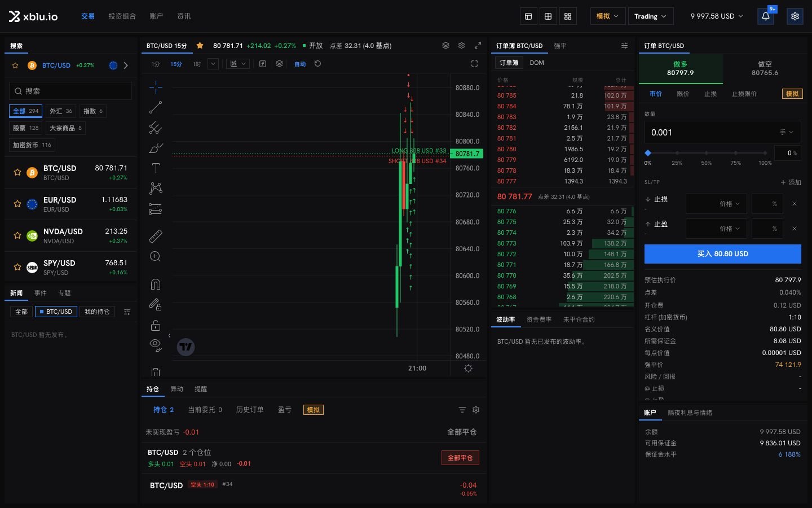Open the 限价 order type tab

point(683,94)
